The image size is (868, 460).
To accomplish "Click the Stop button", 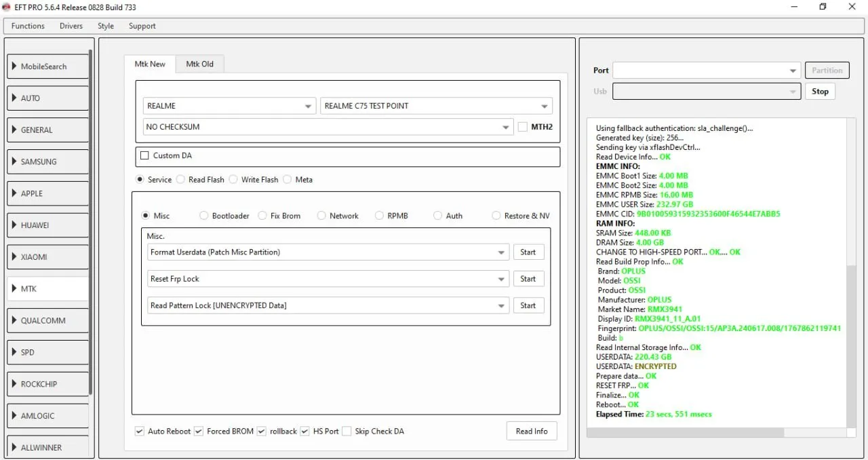I will pyautogui.click(x=820, y=92).
